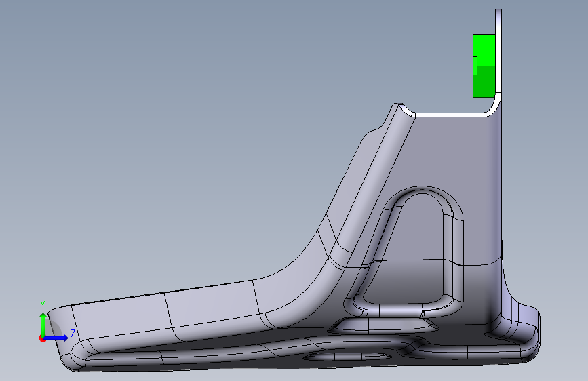Pick the oval slot cutout on the base
This screenshot has width=588, height=381.
[x=346, y=356]
